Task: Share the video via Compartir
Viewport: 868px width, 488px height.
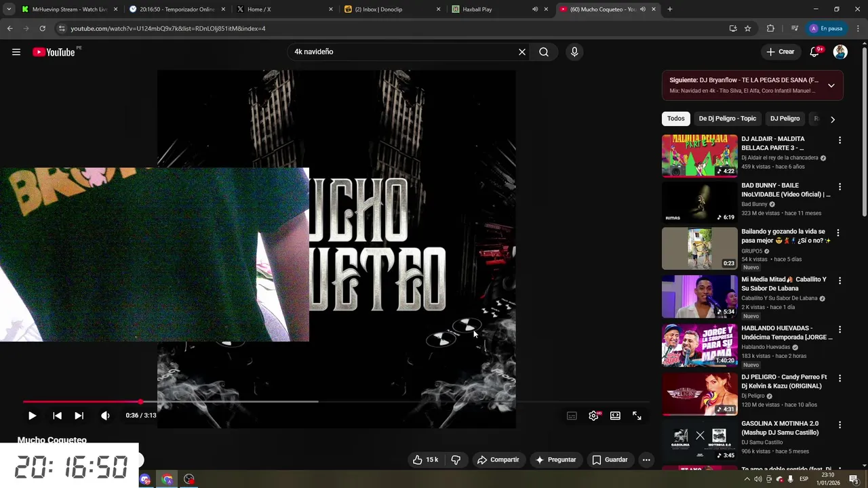Action: tap(498, 460)
